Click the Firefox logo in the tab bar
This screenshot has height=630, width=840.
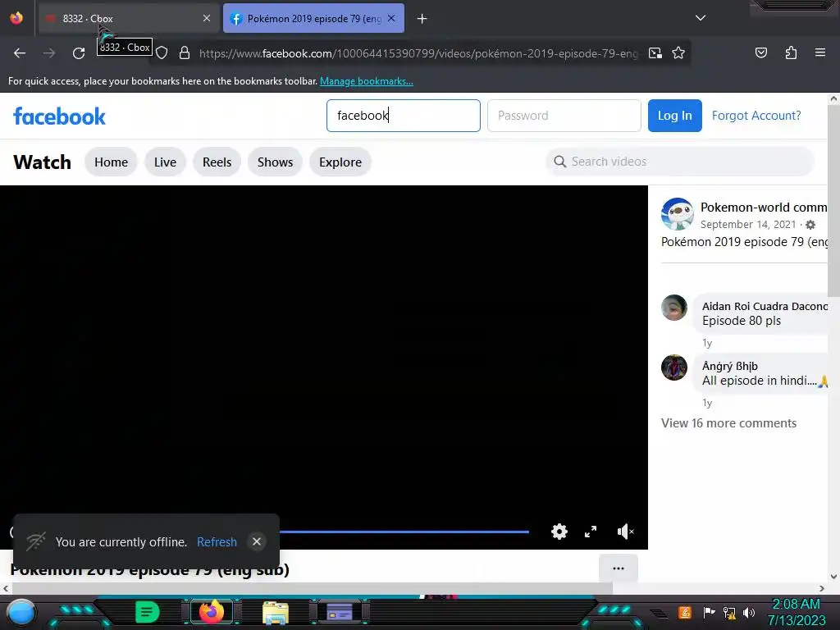16,18
